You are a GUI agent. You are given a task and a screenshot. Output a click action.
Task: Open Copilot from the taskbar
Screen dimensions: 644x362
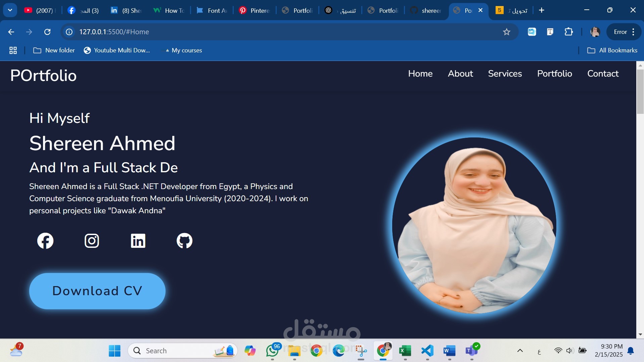[250, 351]
